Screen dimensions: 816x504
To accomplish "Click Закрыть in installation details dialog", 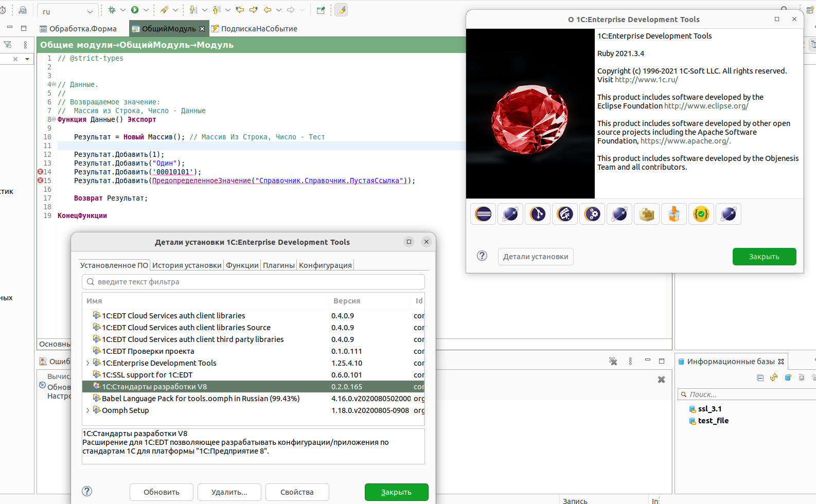I will pyautogui.click(x=396, y=492).
